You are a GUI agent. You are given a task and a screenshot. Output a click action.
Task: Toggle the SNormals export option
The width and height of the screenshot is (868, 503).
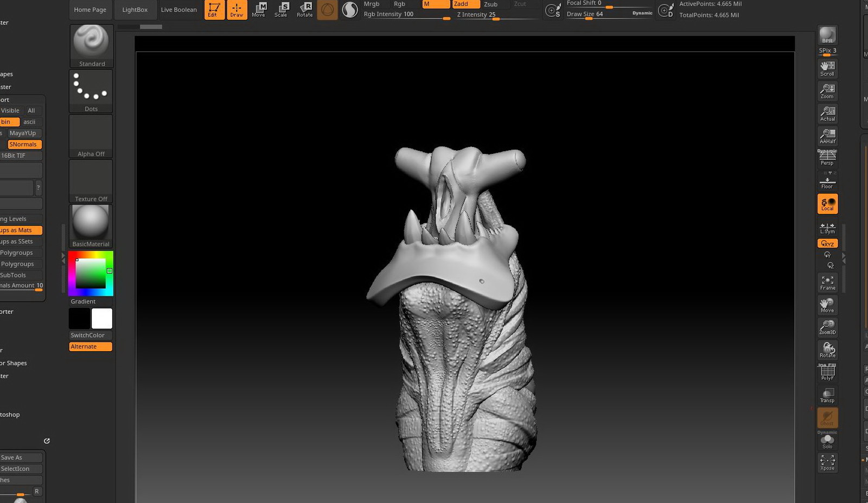[x=24, y=144]
